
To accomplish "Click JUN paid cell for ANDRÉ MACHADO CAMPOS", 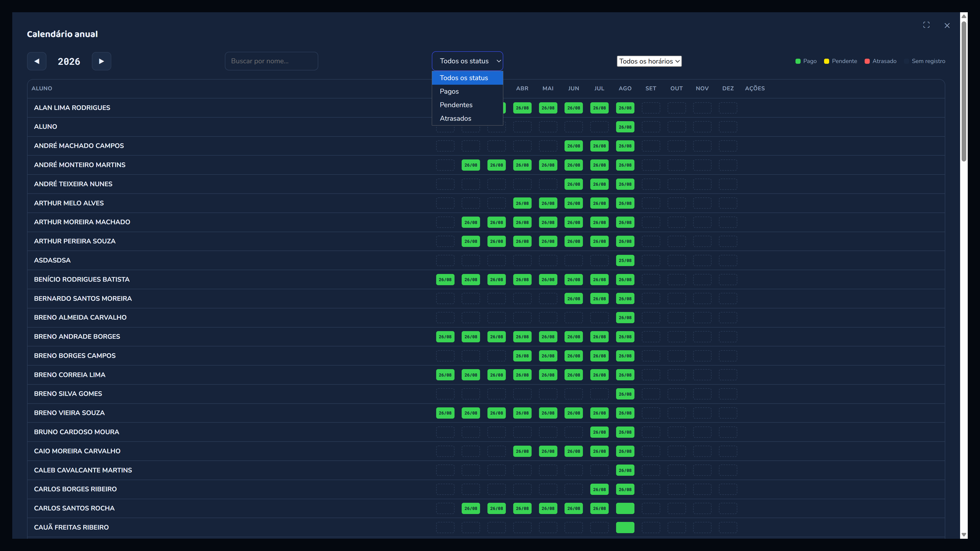I will (573, 146).
